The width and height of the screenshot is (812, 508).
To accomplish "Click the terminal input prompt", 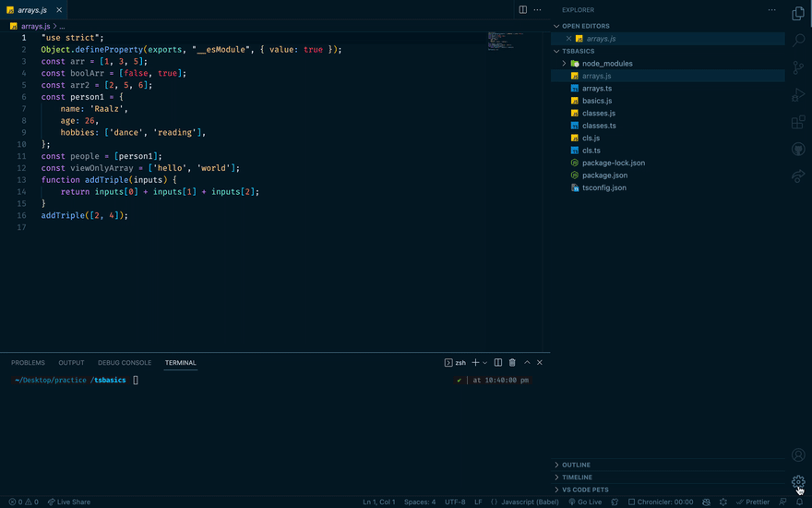I will tap(136, 380).
